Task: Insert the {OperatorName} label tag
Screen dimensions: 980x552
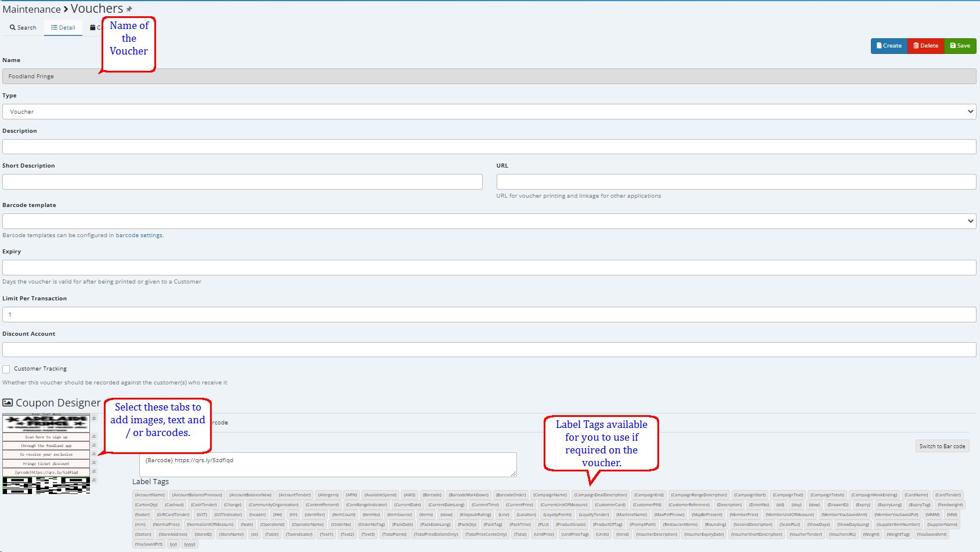Action: click(x=308, y=524)
